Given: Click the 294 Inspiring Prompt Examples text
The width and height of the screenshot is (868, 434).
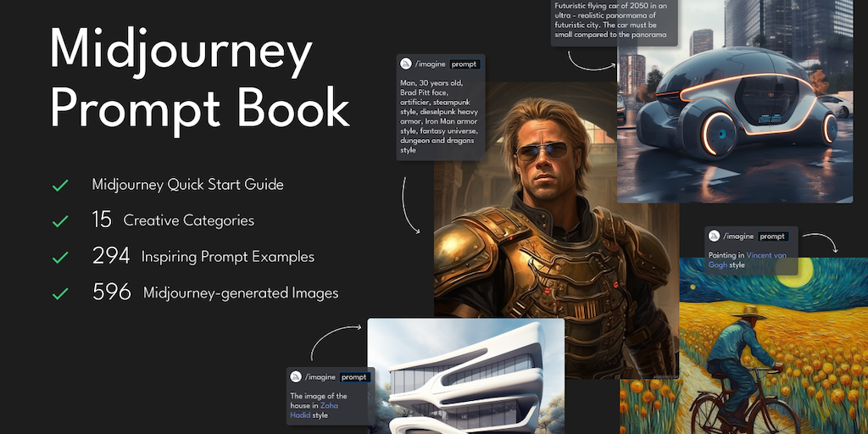Looking at the screenshot, I should tap(203, 256).
